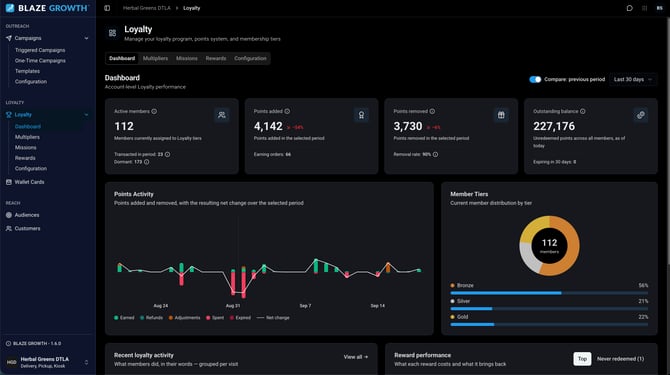
Task: Click the Blaze Growth logo
Action: 47,8
